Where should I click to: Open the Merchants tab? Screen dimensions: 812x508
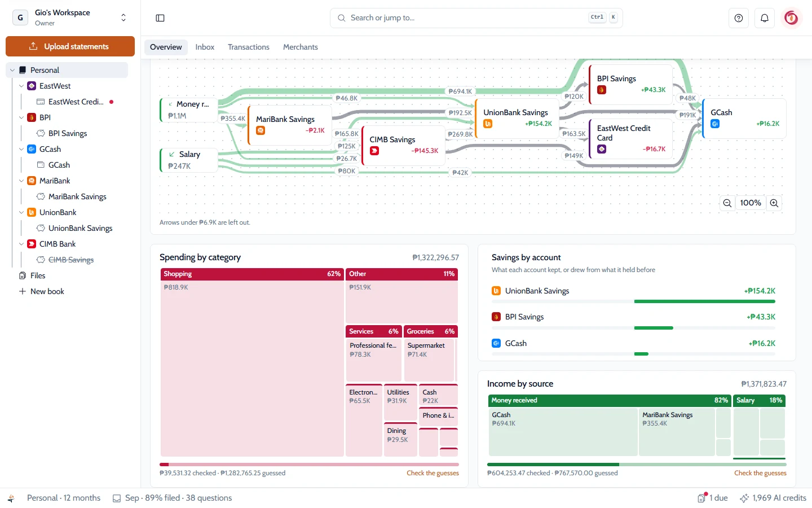tap(301, 47)
